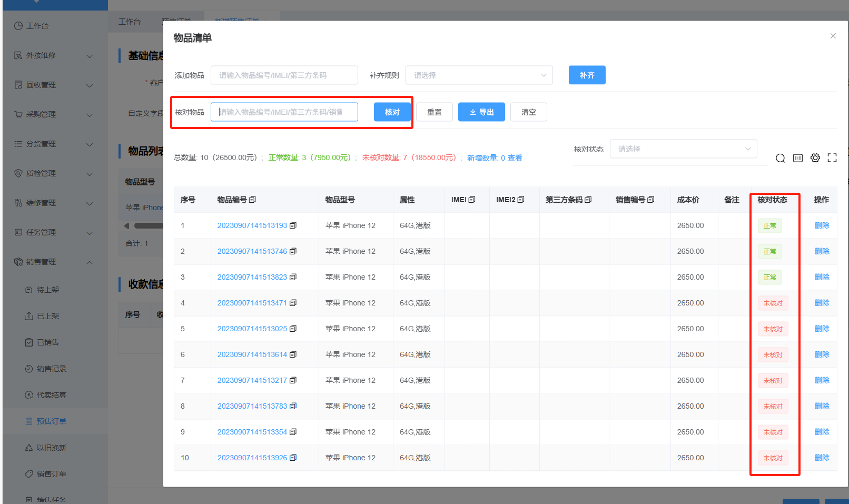Open item link 20230907141513471
Screen dimensions: 849x504
(252, 303)
